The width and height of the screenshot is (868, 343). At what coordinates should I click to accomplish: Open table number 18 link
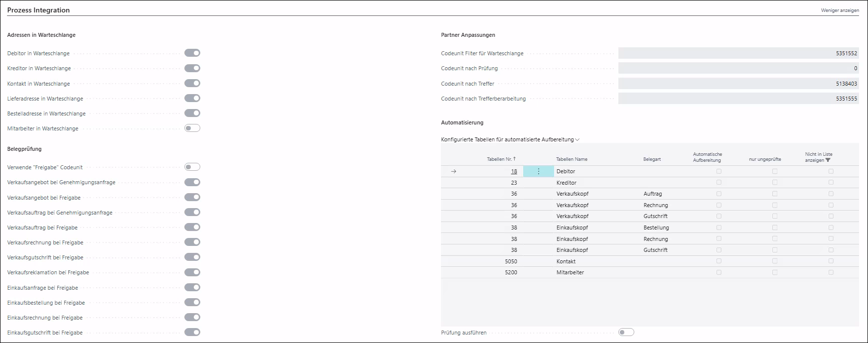coord(514,171)
